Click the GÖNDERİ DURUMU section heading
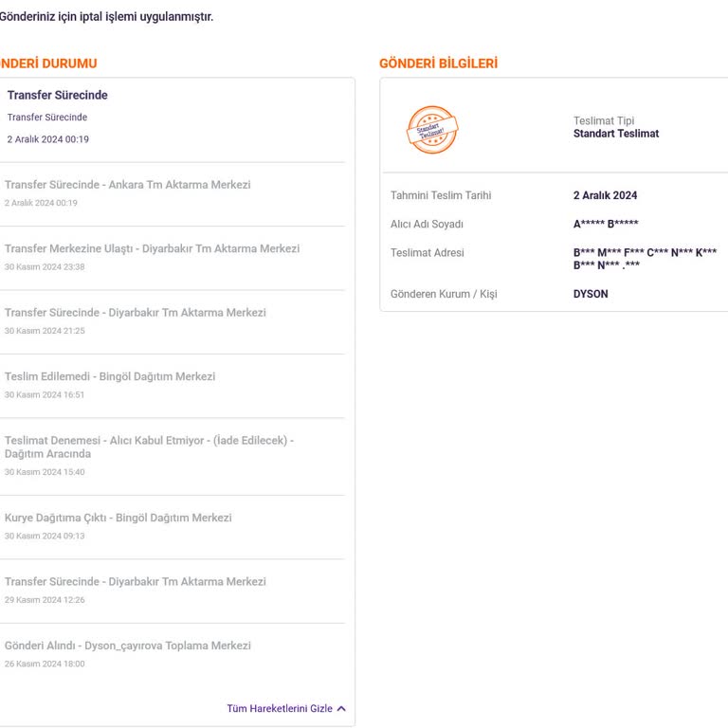This screenshot has height=728, width=728. coord(47,64)
